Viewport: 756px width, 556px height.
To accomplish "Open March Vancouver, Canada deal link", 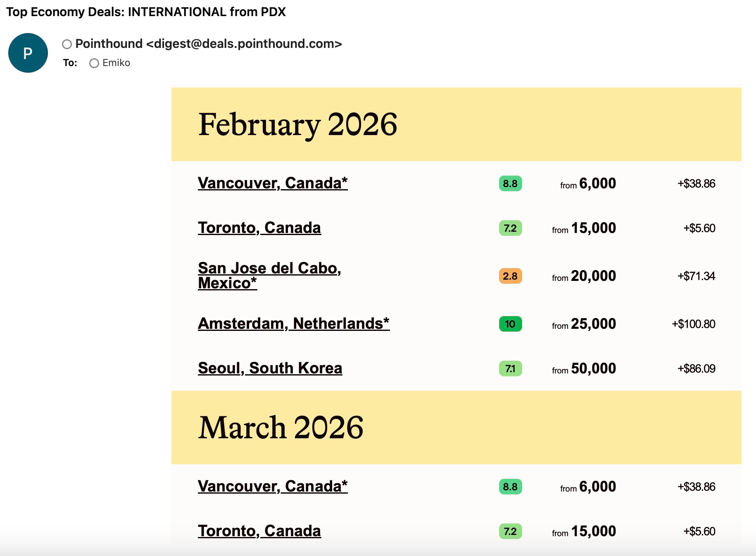I will point(273,486).
